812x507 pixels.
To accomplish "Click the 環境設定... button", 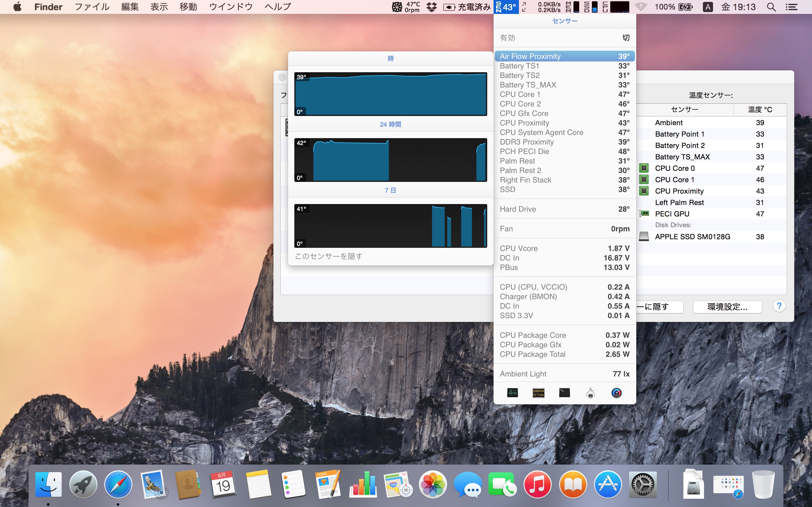I will (727, 306).
